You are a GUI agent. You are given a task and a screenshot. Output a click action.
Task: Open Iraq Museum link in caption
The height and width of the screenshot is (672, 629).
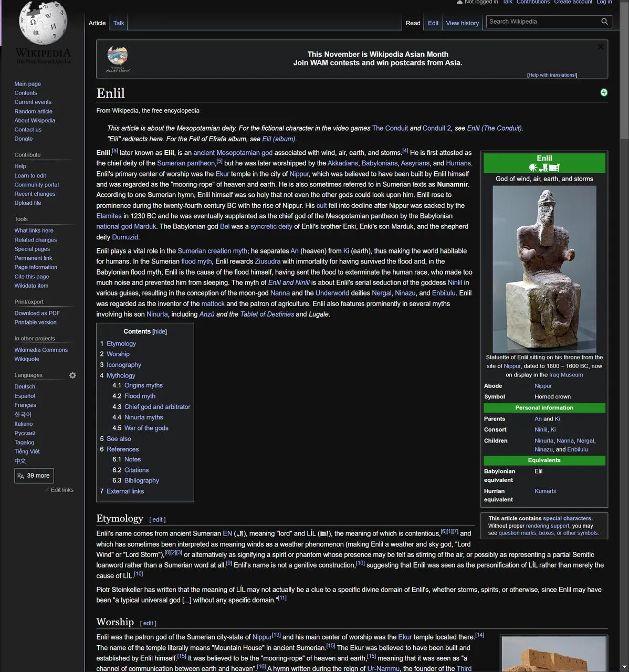566,375
